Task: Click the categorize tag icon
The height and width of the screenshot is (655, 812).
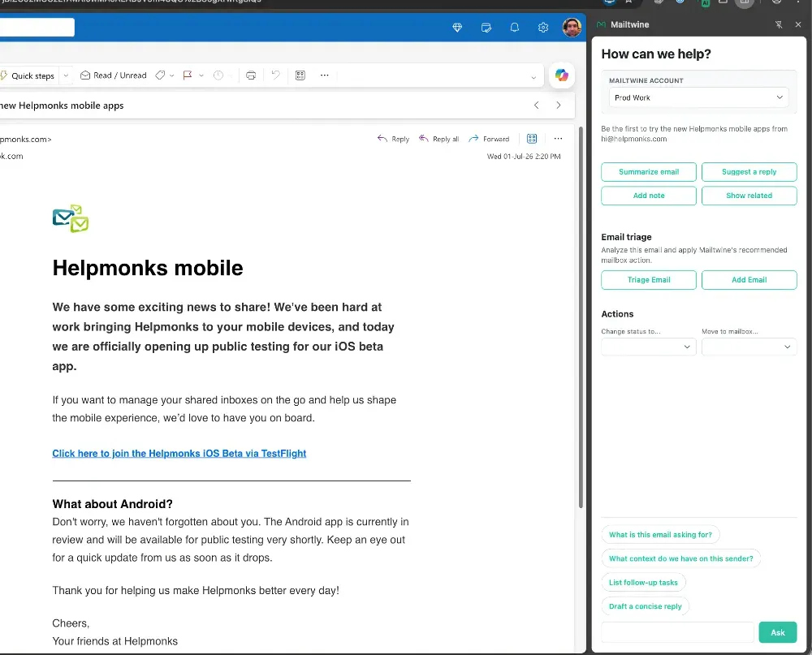Action: [x=160, y=75]
